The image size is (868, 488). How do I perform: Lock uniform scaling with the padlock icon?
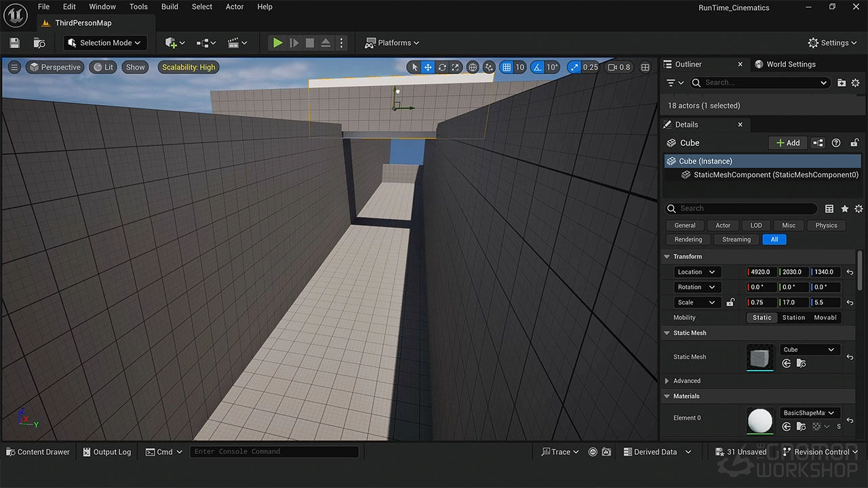tap(730, 302)
